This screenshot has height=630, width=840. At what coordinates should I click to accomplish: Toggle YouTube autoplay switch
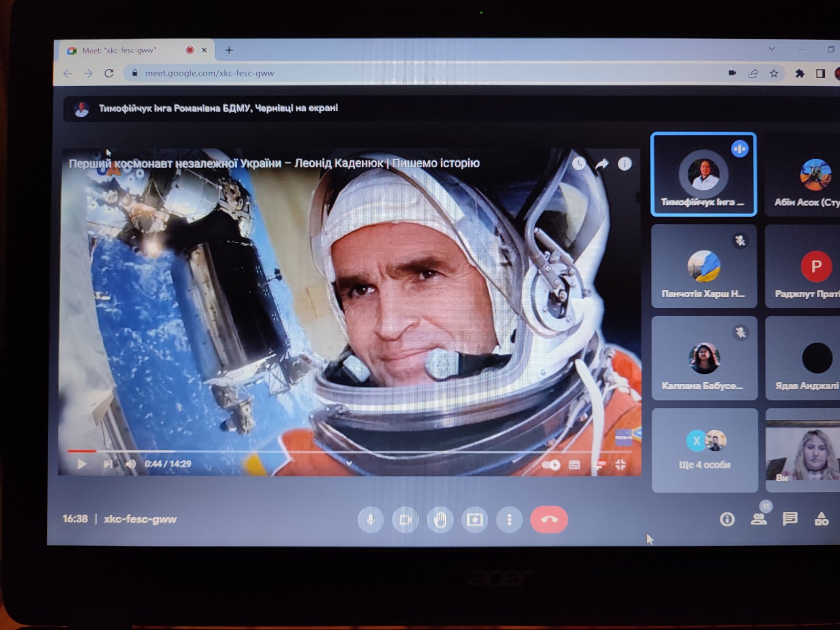coord(551,465)
